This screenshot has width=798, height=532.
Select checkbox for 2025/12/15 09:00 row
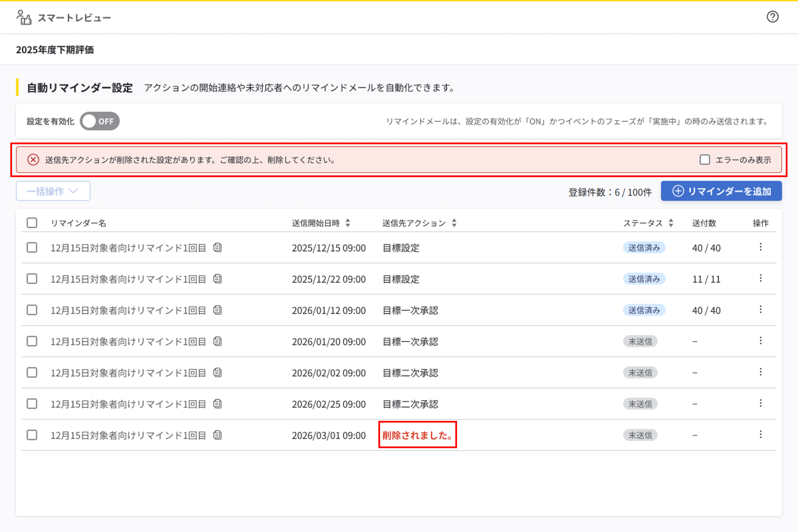pyautogui.click(x=32, y=248)
